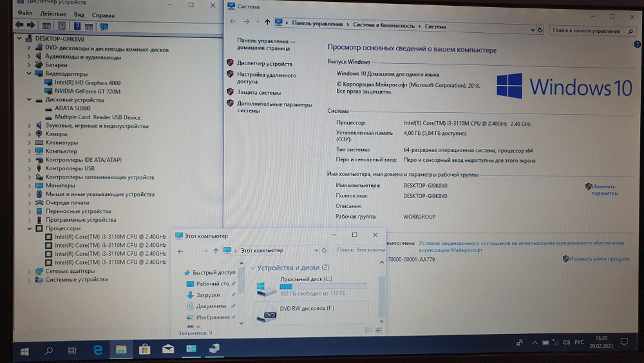Click Система и безопасность in breadcrumb
The image size is (644, 363).
pyautogui.click(x=384, y=26)
